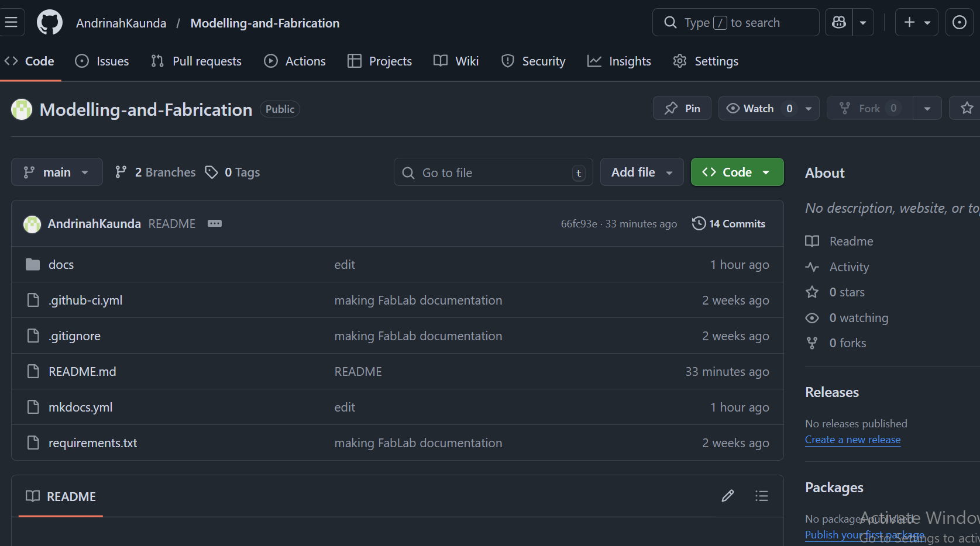Star this repository
The image size is (980, 546).
pyautogui.click(x=967, y=108)
